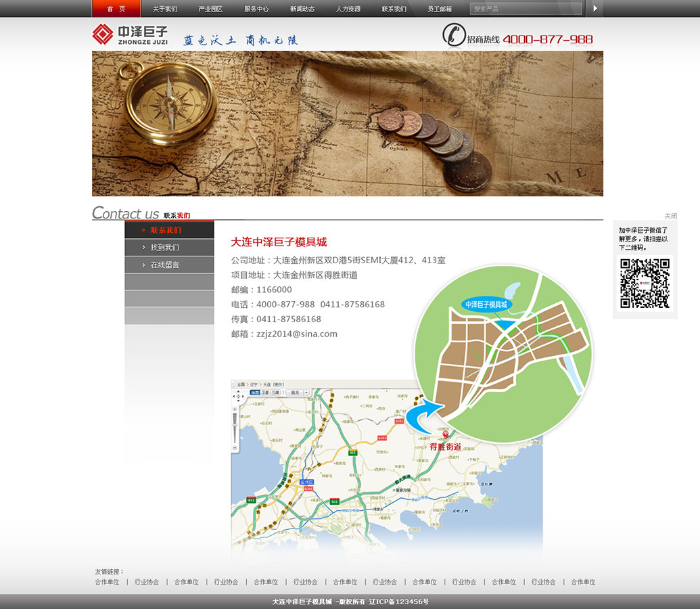The image size is (700, 609).
Task: Click the Zhongze Juzi logo
Action: (130, 35)
